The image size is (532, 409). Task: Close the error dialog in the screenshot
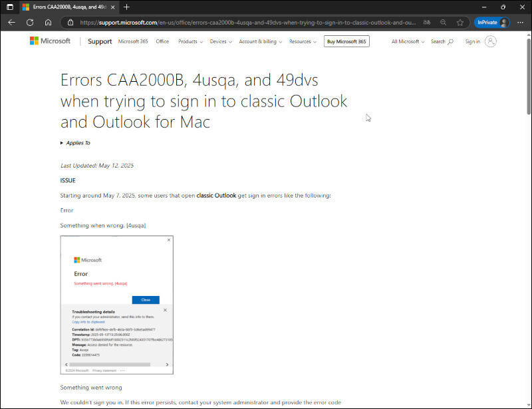coord(169,240)
